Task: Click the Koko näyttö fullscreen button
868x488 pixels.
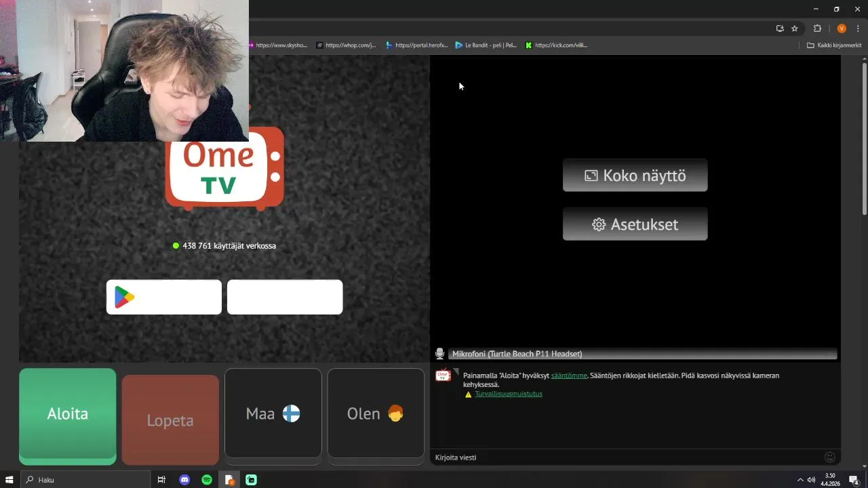Action: tap(635, 176)
